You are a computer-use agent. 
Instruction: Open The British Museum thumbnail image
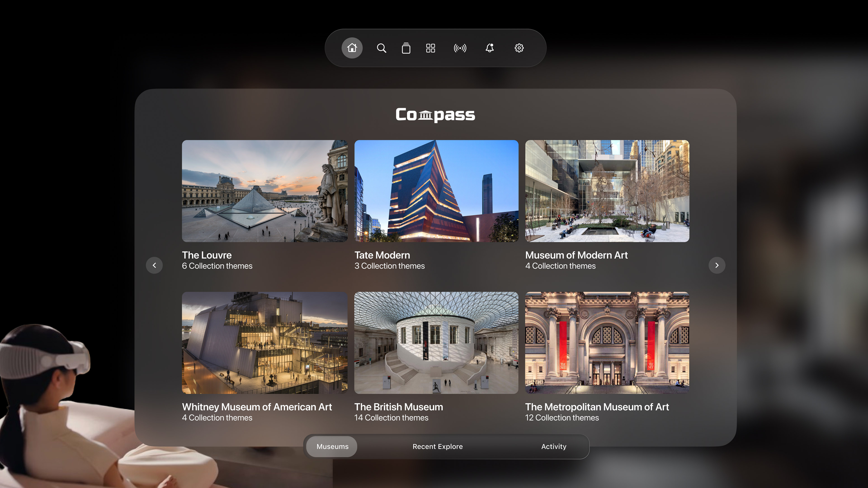[x=436, y=343]
